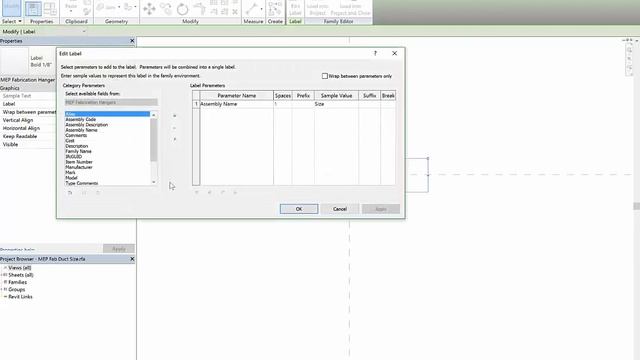This screenshot has width=640, height=360.
Task: Click the first icon under the category parameter list
Action: (70, 193)
